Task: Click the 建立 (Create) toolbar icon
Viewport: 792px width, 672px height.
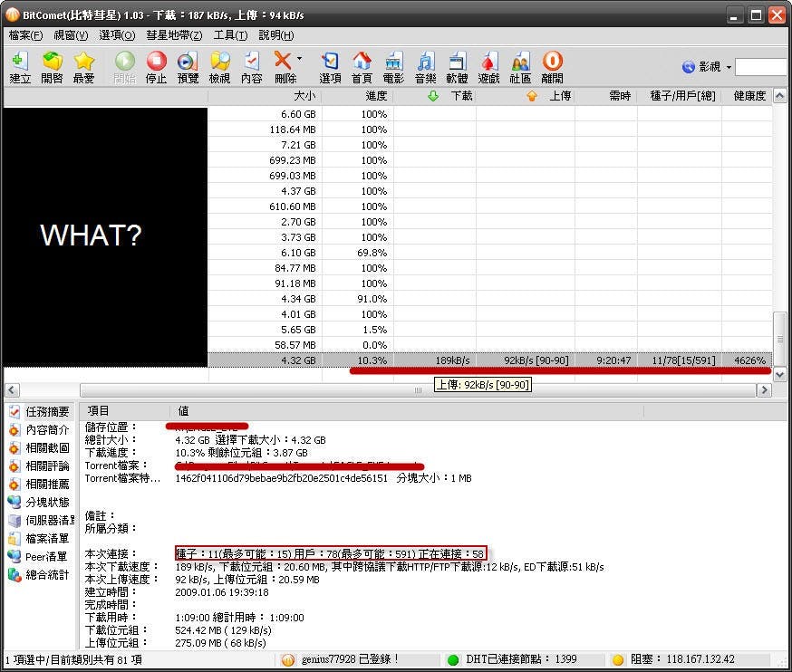Action: pyautogui.click(x=20, y=66)
